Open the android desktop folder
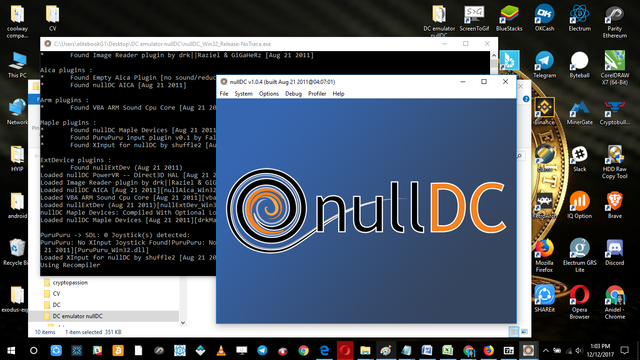 coord(17,206)
